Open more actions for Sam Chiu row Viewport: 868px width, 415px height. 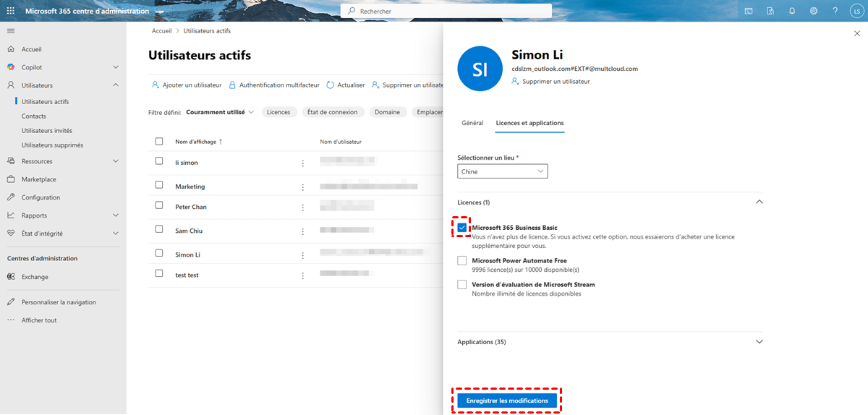click(303, 231)
